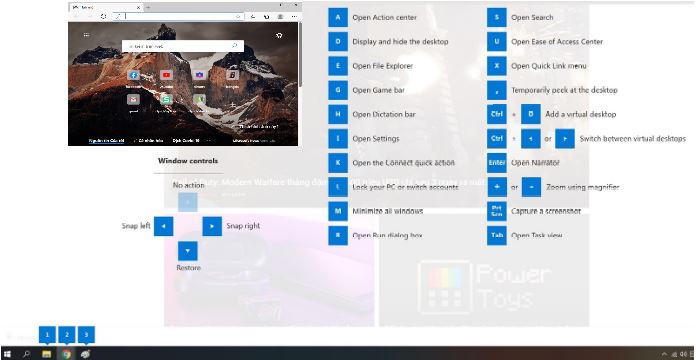Click the R key tile for Run dialog box
This screenshot has height=360, width=696.
coord(338,235)
